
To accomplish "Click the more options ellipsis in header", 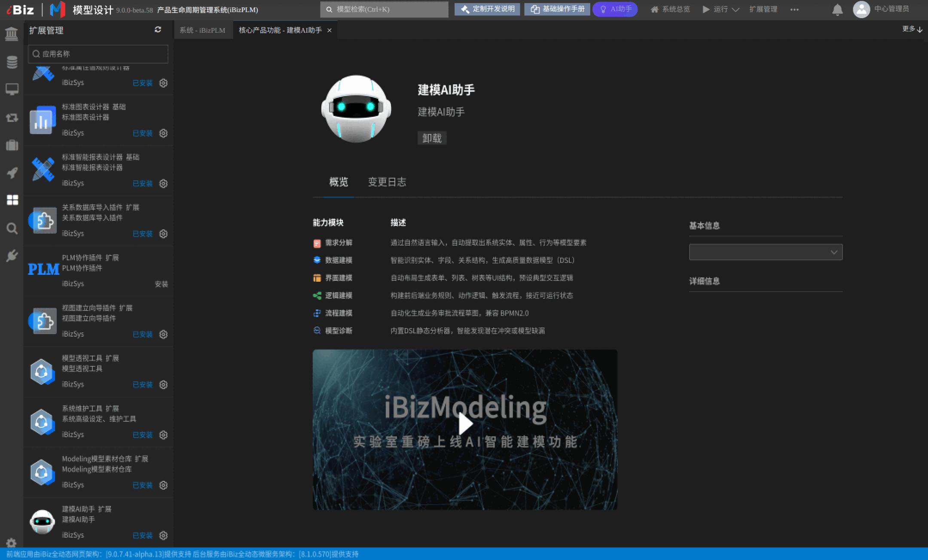I will [x=794, y=9].
